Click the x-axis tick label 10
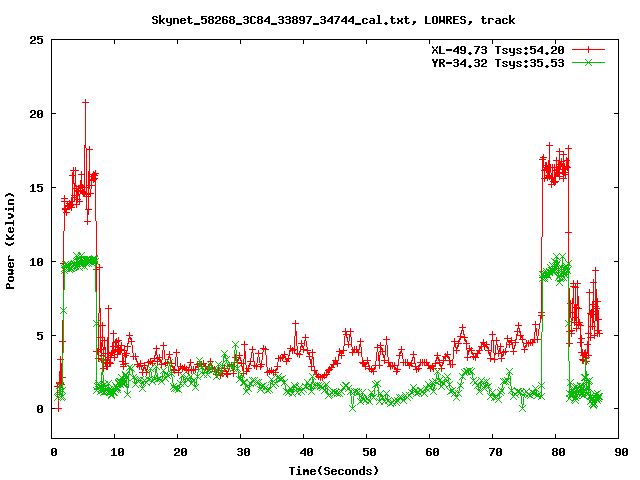Viewport: 640px width, 480px height. pyautogui.click(x=117, y=452)
